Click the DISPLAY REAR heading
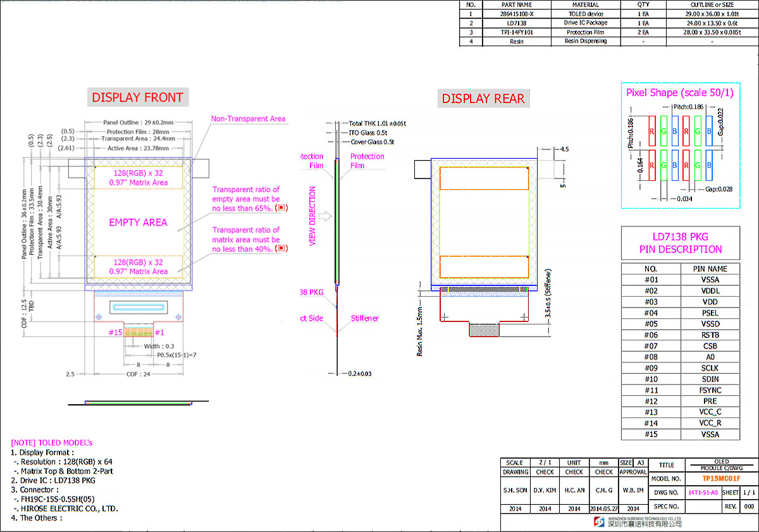 pos(483,99)
